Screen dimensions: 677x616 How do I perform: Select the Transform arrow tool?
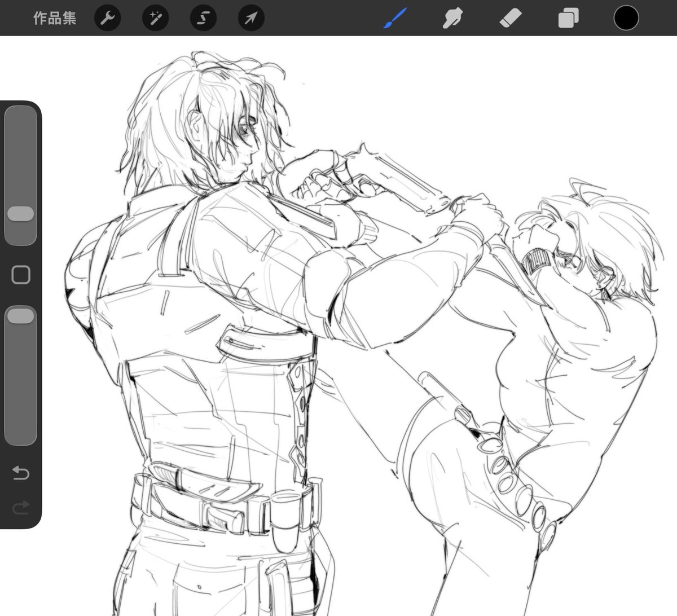coord(251,19)
